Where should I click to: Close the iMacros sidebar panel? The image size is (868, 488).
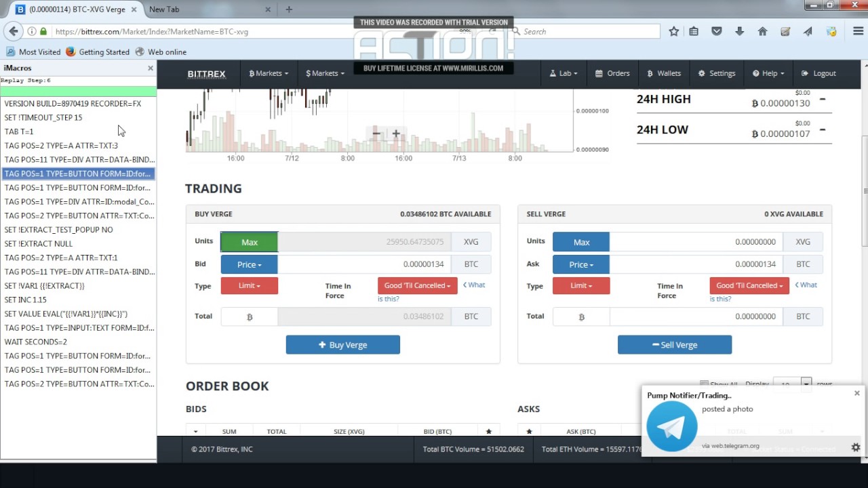(x=151, y=68)
